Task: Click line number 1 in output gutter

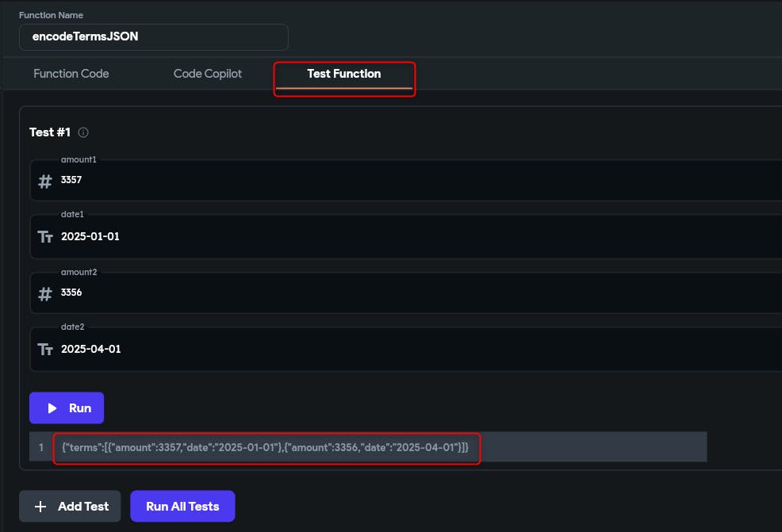Action: pyautogui.click(x=41, y=448)
